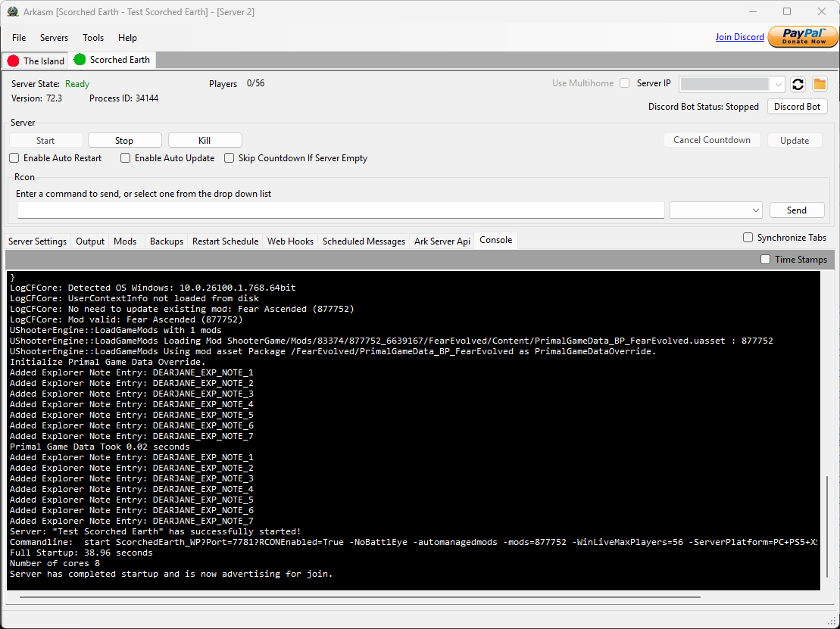Open the Server Settings tab
The width and height of the screenshot is (840, 629).
pyautogui.click(x=38, y=241)
